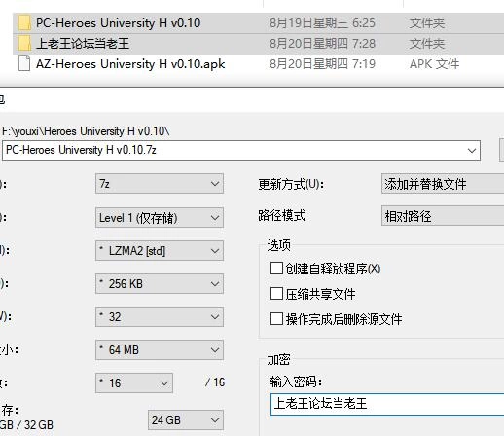Open the 相对路径 path mode dropdown

(x=443, y=216)
